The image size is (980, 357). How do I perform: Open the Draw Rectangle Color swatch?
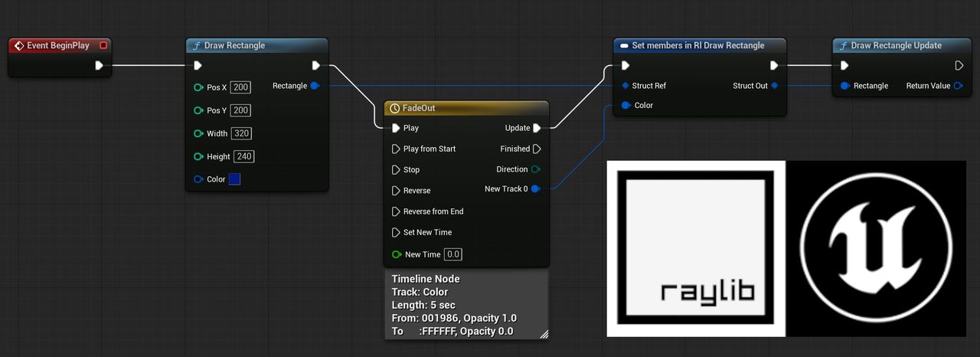click(x=234, y=179)
